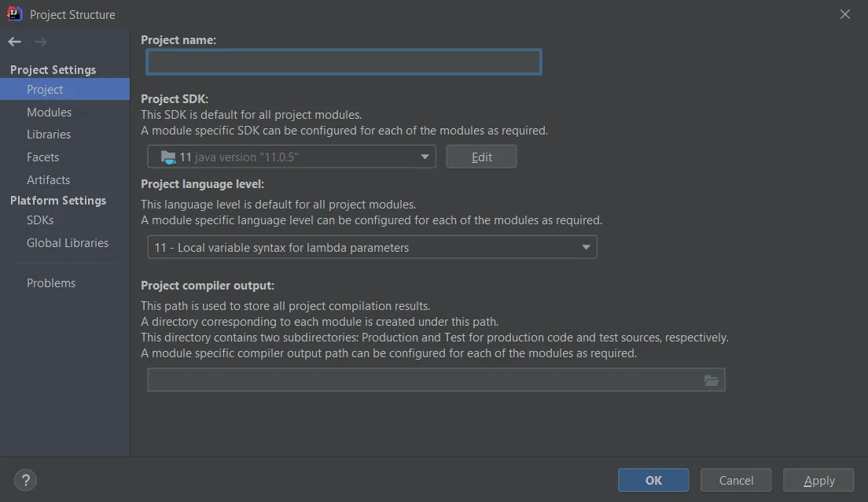Image resolution: width=868 pixels, height=502 pixels.
Task: Open the Modules settings page
Action: coord(49,113)
